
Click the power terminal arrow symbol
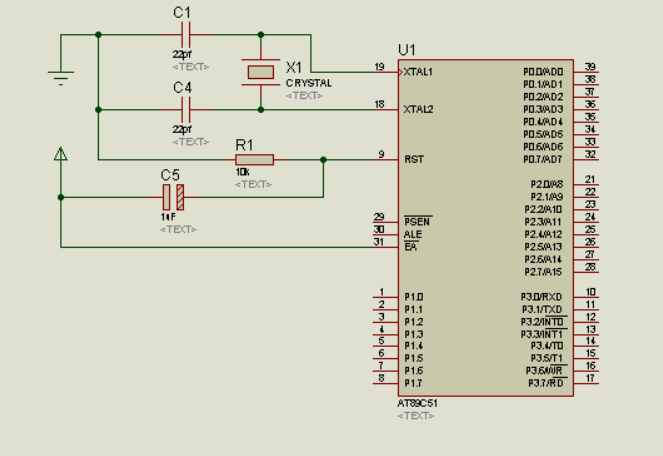pos(61,154)
